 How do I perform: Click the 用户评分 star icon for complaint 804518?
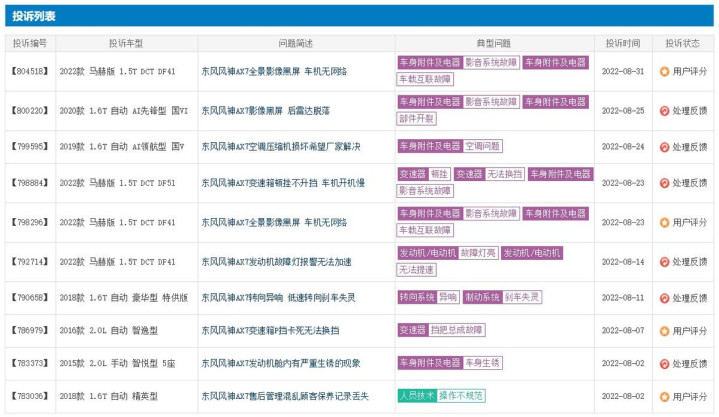(x=664, y=72)
